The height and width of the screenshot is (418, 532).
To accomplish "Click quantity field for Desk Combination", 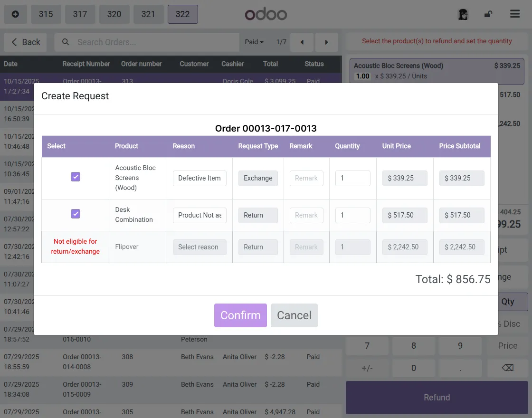I will tap(352, 215).
